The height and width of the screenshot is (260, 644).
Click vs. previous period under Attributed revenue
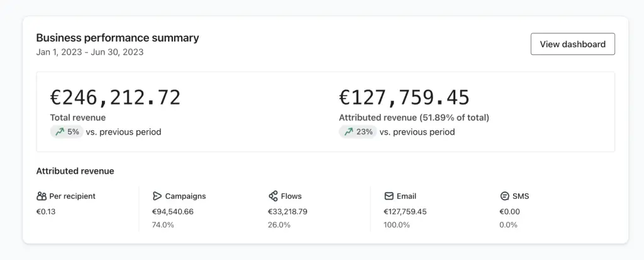418,132
